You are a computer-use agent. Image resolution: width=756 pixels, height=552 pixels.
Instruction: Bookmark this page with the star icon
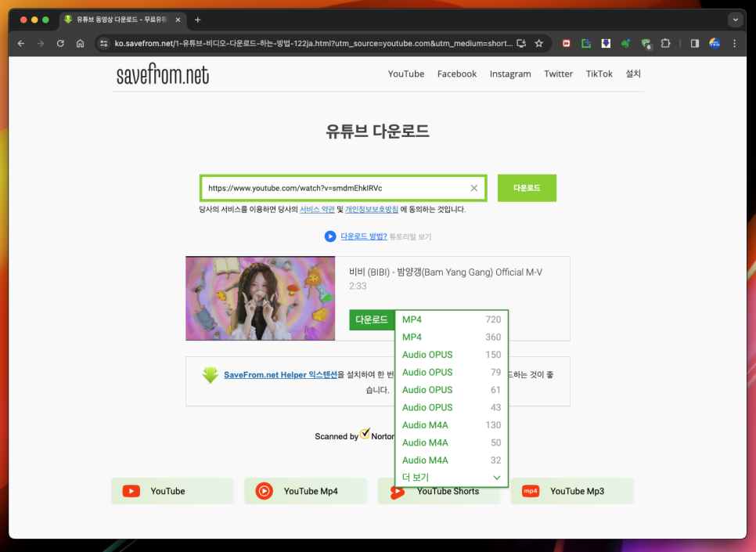[539, 43]
